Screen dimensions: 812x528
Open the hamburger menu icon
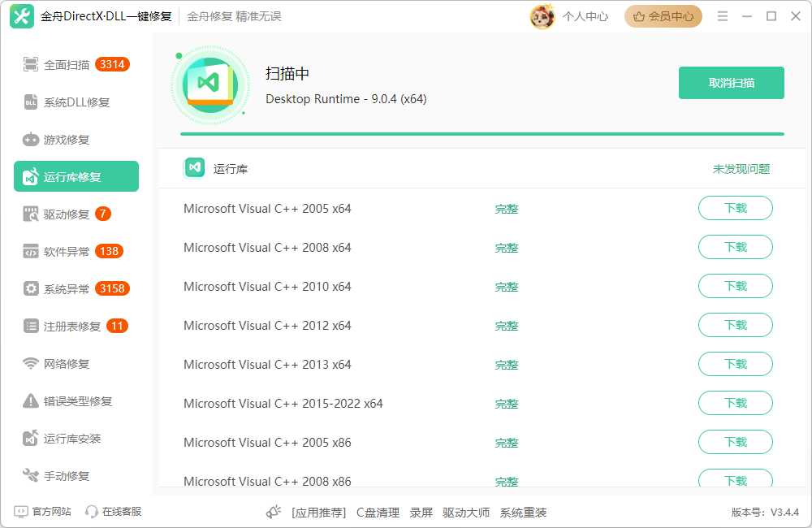pyautogui.click(x=723, y=16)
